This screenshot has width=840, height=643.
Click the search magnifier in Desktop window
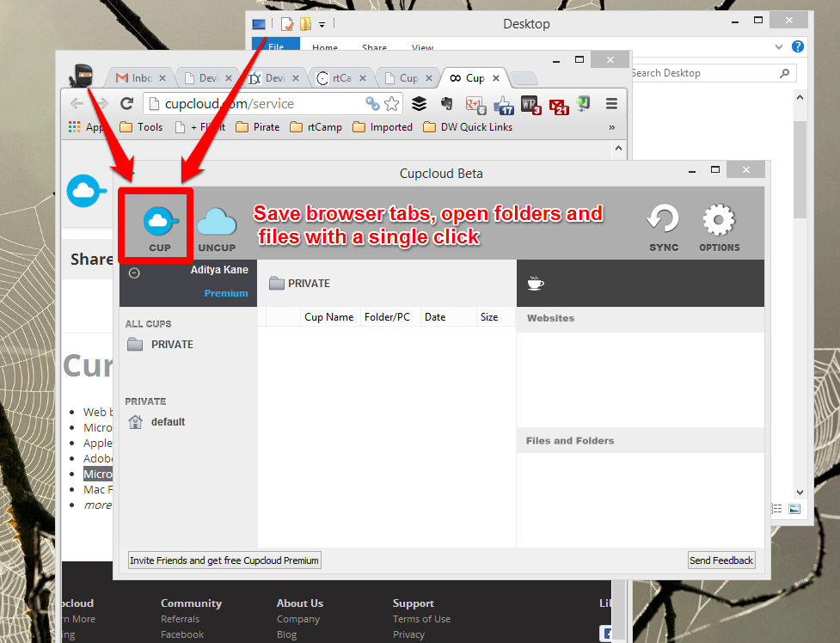(784, 73)
